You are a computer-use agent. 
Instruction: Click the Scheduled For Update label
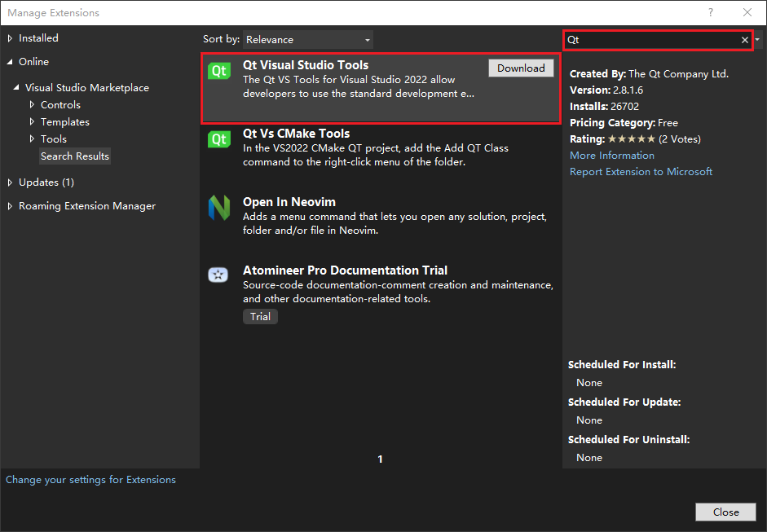624,402
